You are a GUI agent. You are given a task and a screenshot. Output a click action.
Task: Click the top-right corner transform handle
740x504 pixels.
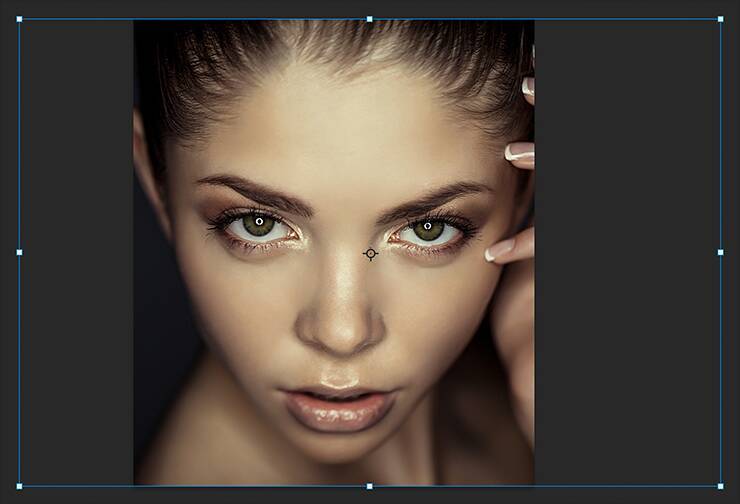pyautogui.click(x=721, y=19)
